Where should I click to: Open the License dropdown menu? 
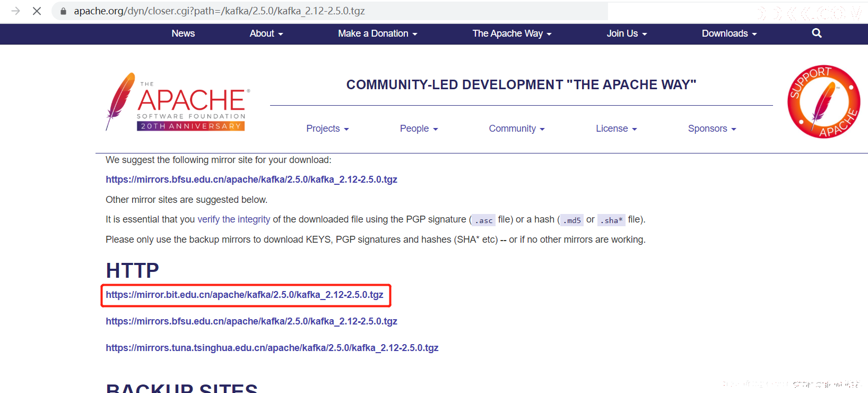616,129
